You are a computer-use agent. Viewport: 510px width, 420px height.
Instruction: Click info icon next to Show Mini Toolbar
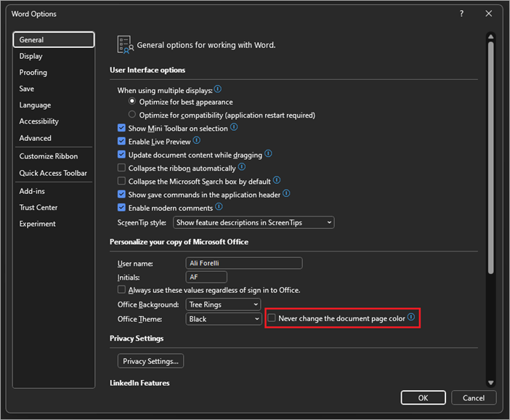click(x=234, y=127)
